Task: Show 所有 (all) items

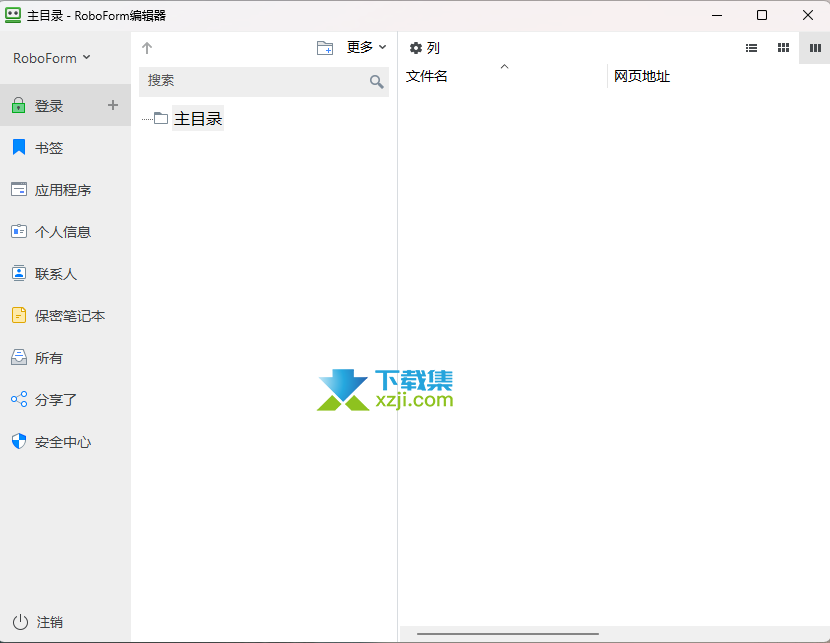Action: [65, 358]
